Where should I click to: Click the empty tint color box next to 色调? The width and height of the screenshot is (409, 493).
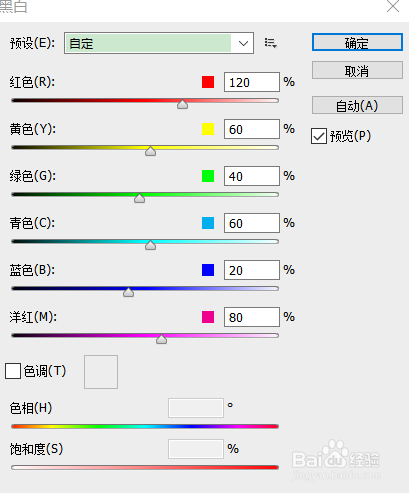(x=101, y=372)
